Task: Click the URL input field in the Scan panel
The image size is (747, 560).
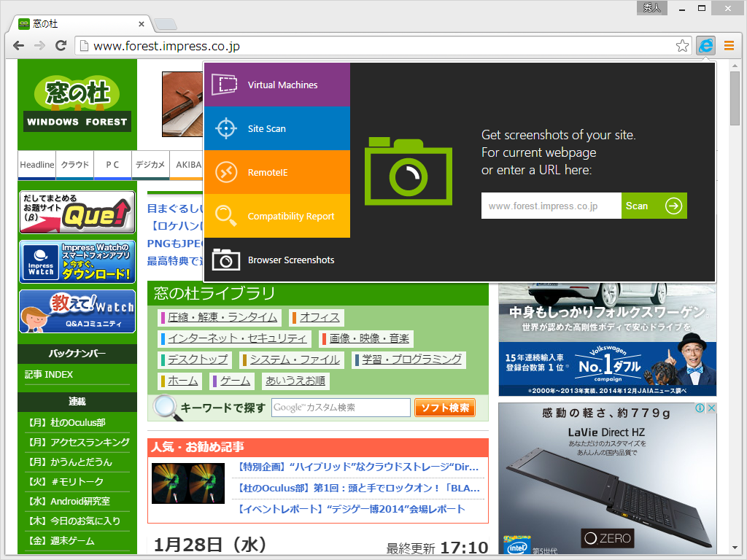Action: (x=551, y=206)
